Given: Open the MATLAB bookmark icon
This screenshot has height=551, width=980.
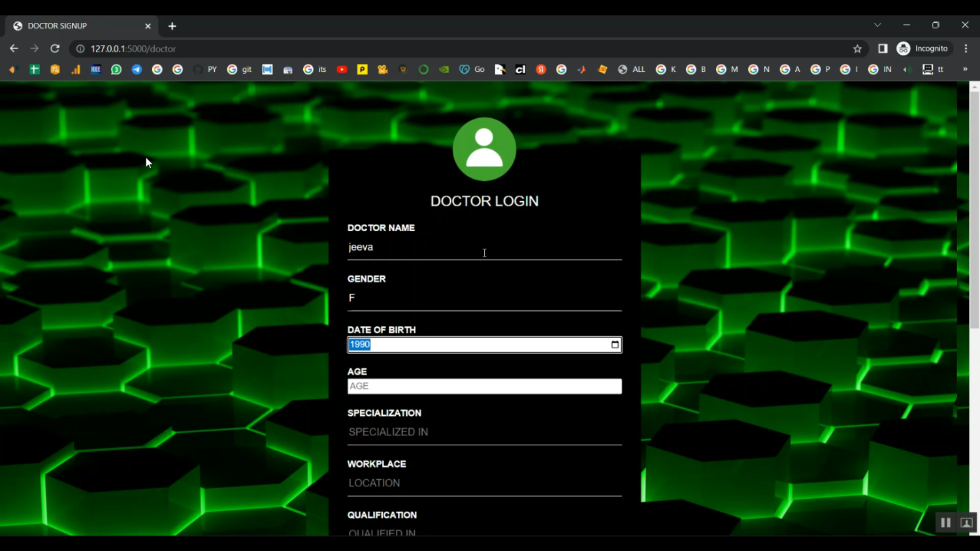Looking at the screenshot, I should pos(581,69).
